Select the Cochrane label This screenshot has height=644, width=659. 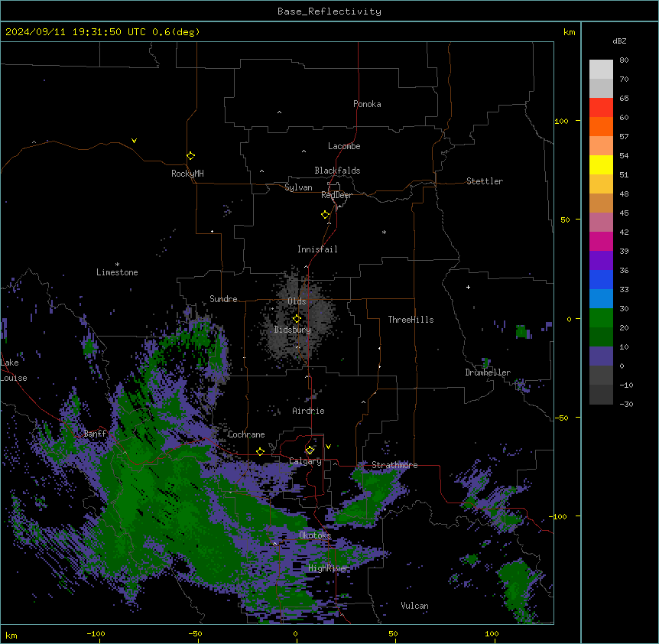tap(246, 434)
